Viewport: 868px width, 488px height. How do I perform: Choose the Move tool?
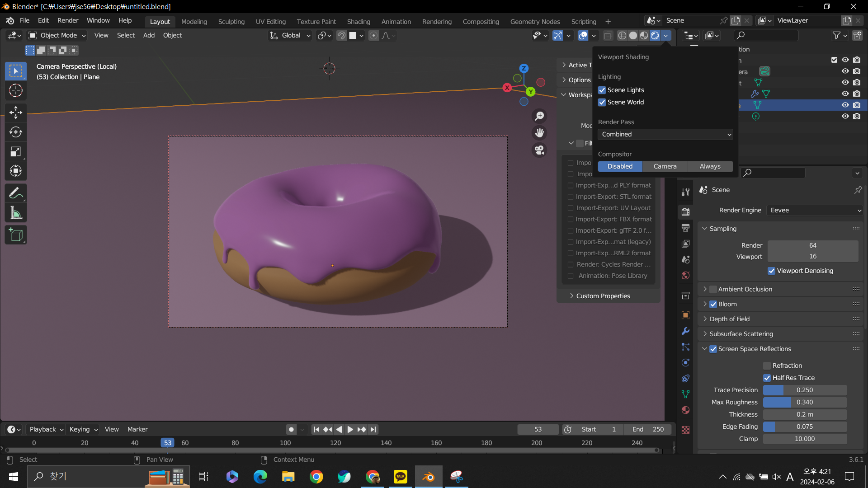coord(16,112)
